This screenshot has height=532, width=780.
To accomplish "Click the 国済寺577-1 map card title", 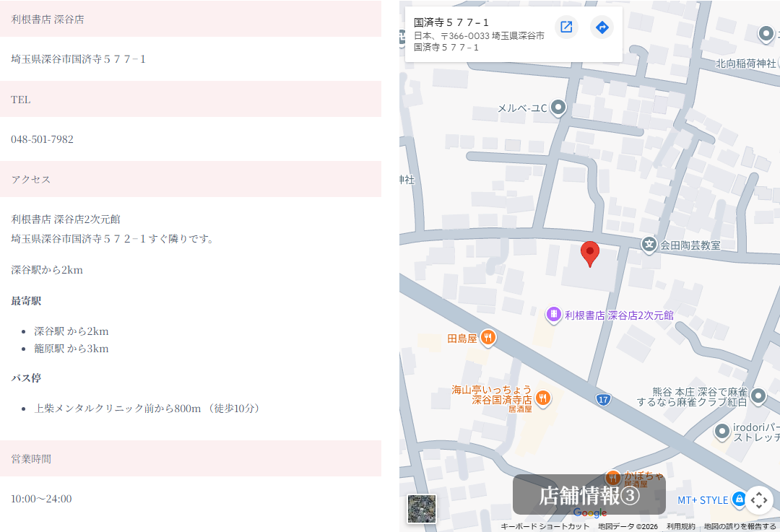I will pos(451,22).
